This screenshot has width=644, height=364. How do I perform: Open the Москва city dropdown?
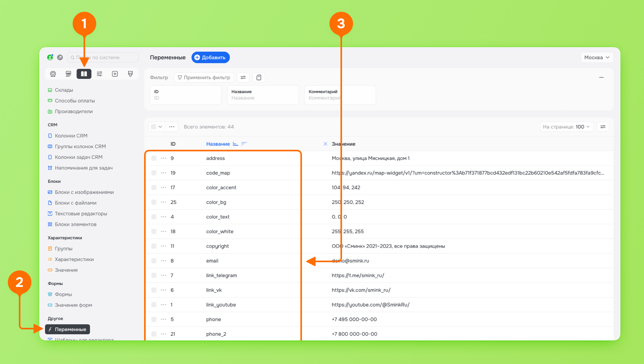click(x=597, y=57)
